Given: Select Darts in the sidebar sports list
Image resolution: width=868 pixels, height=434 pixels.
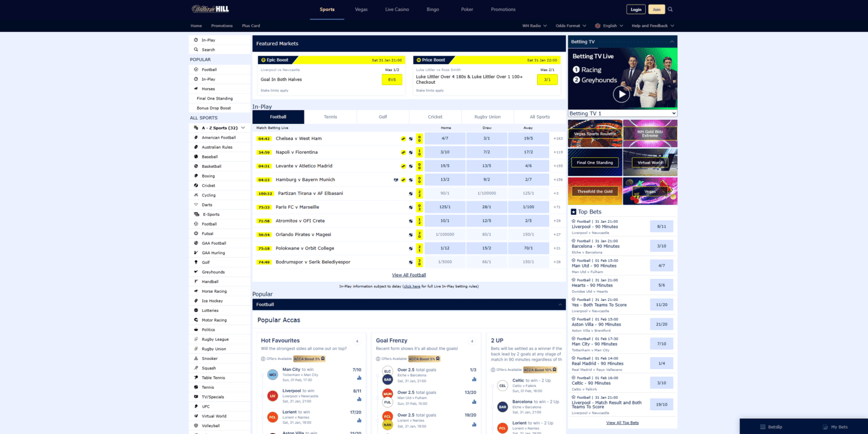Looking at the screenshot, I should tap(207, 204).
